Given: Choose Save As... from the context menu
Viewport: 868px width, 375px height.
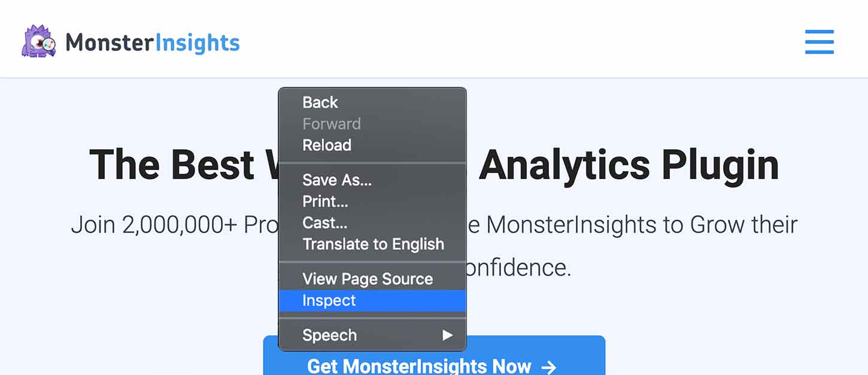Looking at the screenshot, I should pyautogui.click(x=337, y=180).
